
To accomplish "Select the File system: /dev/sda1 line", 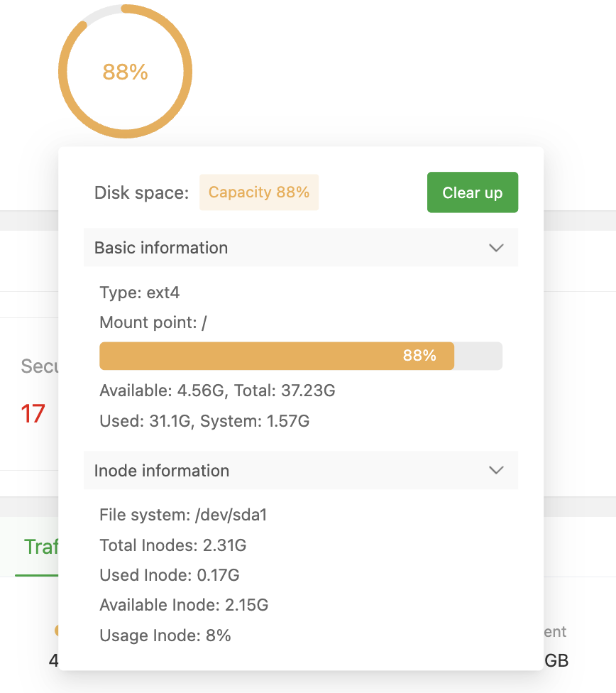I will 183,515.
